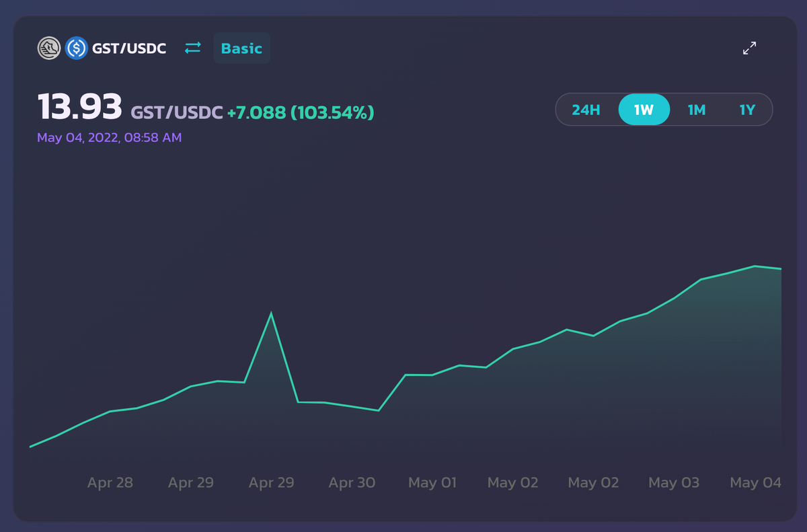807x532 pixels.
Task: Toggle the Basic chart mode button
Action: [x=241, y=48]
